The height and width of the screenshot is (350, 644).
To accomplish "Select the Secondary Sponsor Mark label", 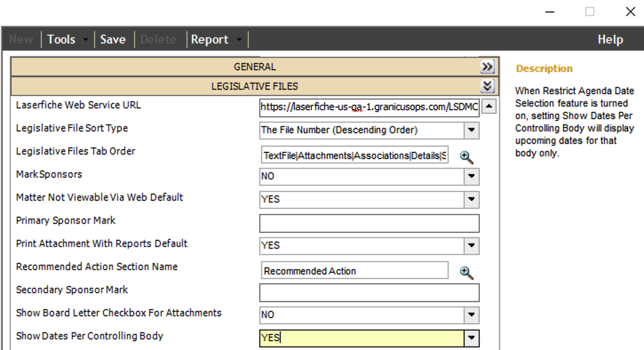I will coord(72,290).
